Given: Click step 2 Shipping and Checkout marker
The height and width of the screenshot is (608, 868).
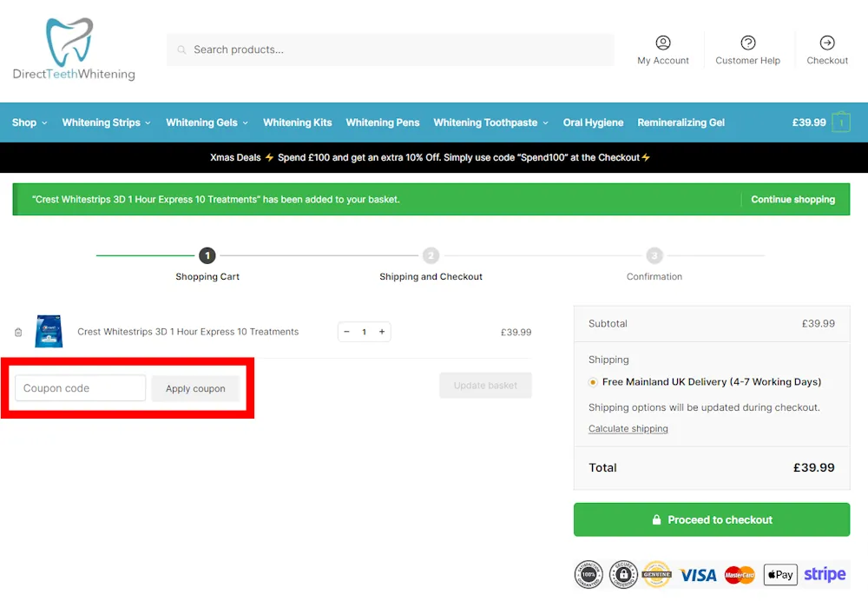Looking at the screenshot, I should pyautogui.click(x=431, y=255).
